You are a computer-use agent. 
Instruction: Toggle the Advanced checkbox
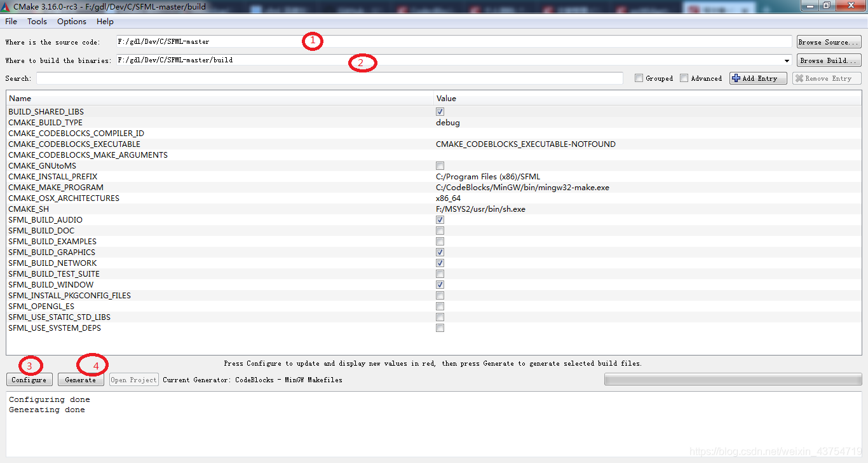pyautogui.click(x=684, y=78)
